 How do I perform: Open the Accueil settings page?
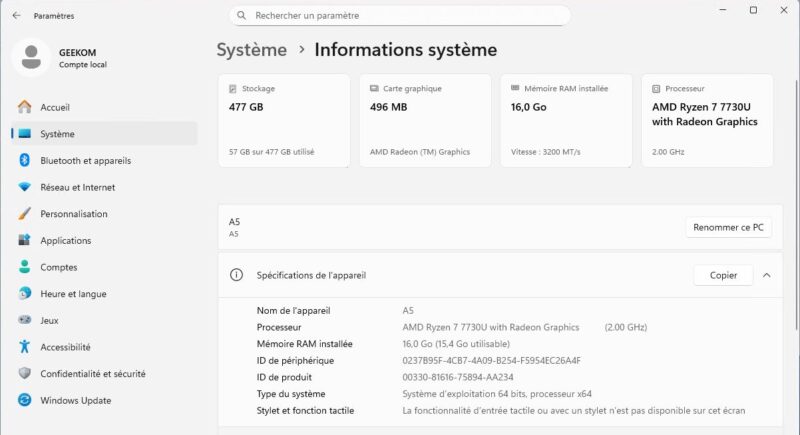click(x=104, y=107)
